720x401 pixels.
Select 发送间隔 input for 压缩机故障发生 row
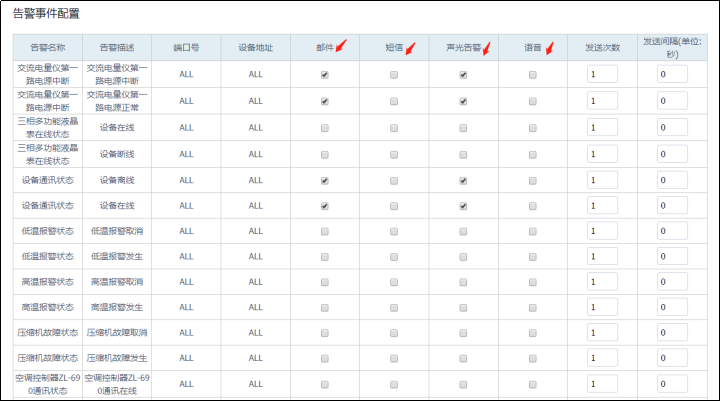pos(671,357)
